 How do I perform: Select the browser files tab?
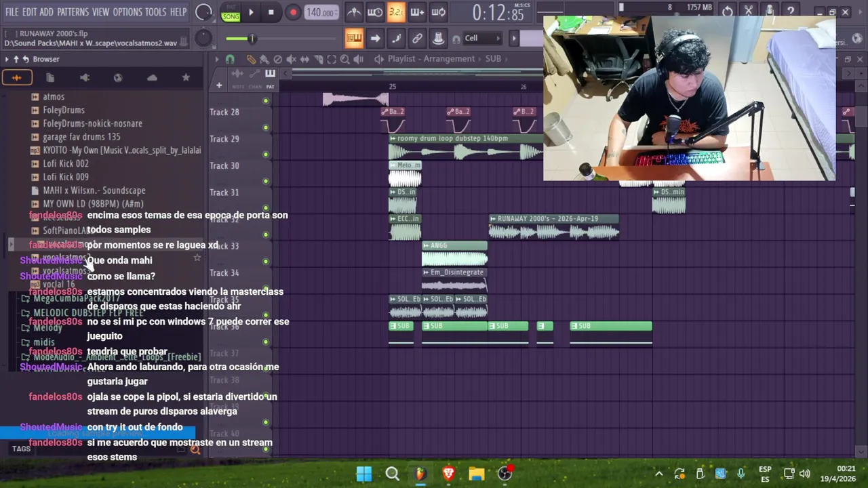[50, 78]
